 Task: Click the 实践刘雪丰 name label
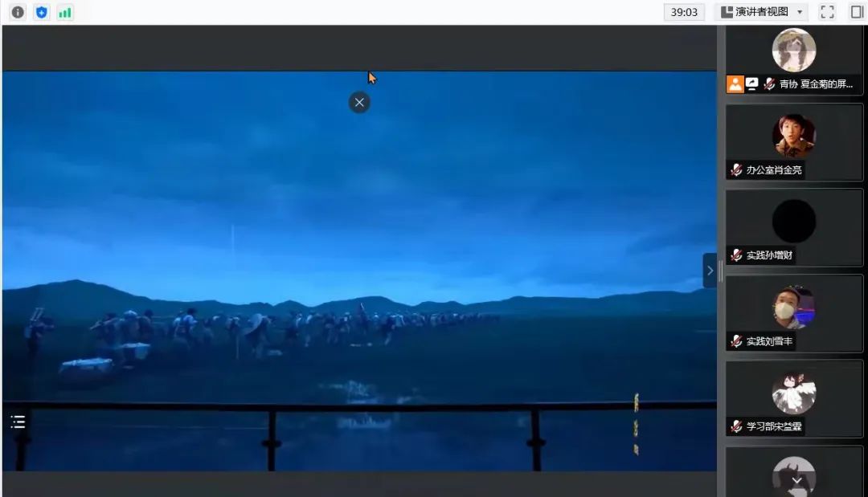click(x=769, y=341)
